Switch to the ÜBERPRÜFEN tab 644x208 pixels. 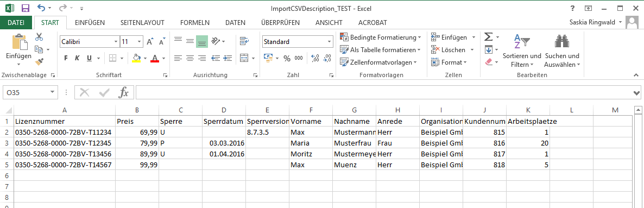coord(281,23)
